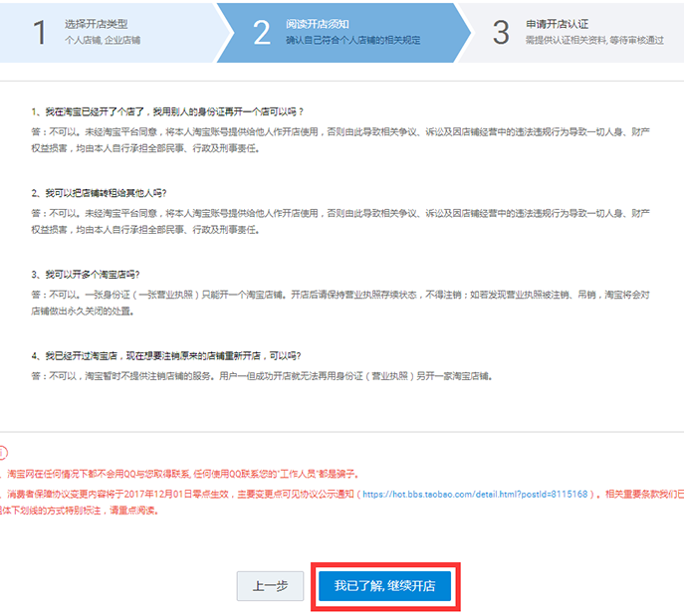Click question 1 about using another's ID card
This screenshot has height=616, width=684.
pyautogui.click(x=167, y=112)
